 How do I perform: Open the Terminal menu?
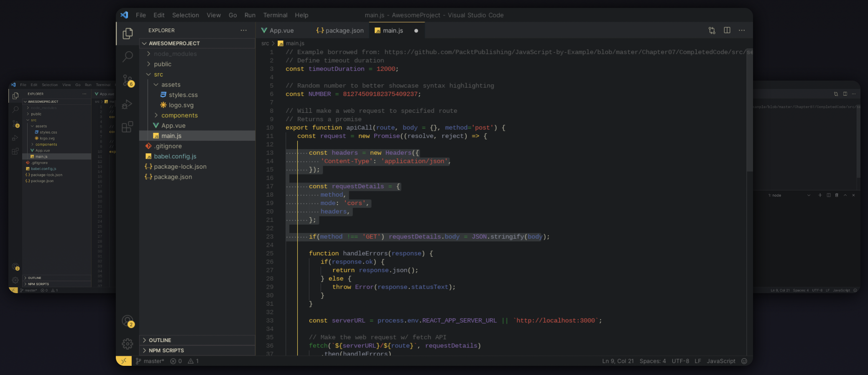275,15
